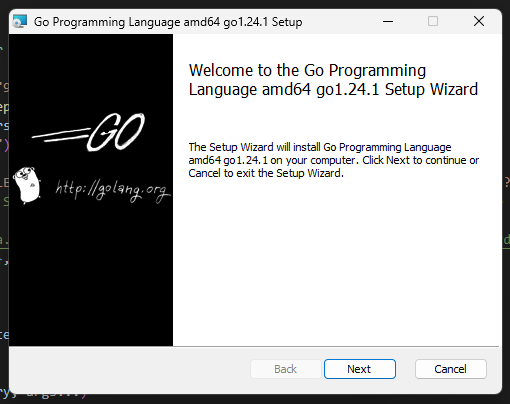The image size is (510, 404).
Task: Click the window title "Go Programming Language amd64 go1.24.1 Setup"
Action: coord(168,22)
